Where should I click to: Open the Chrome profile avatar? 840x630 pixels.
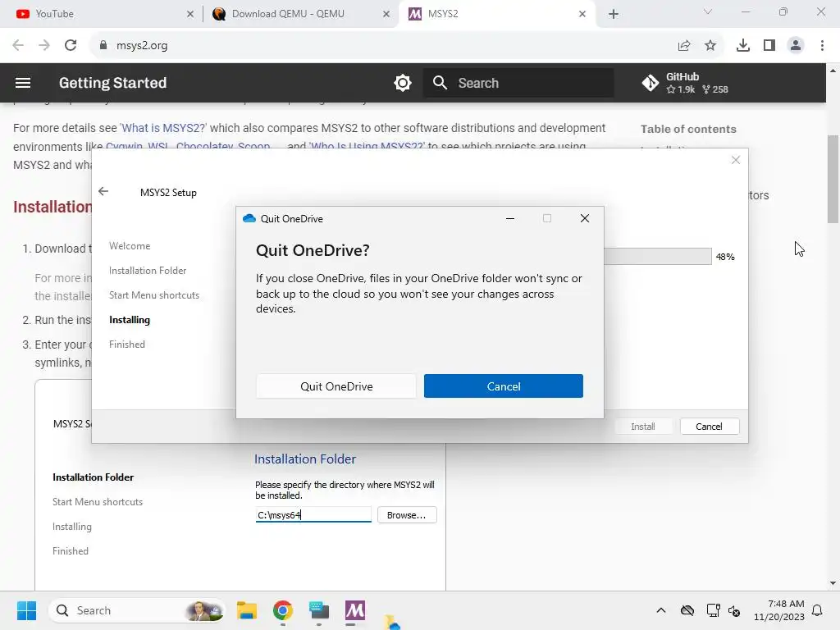pyautogui.click(x=796, y=46)
